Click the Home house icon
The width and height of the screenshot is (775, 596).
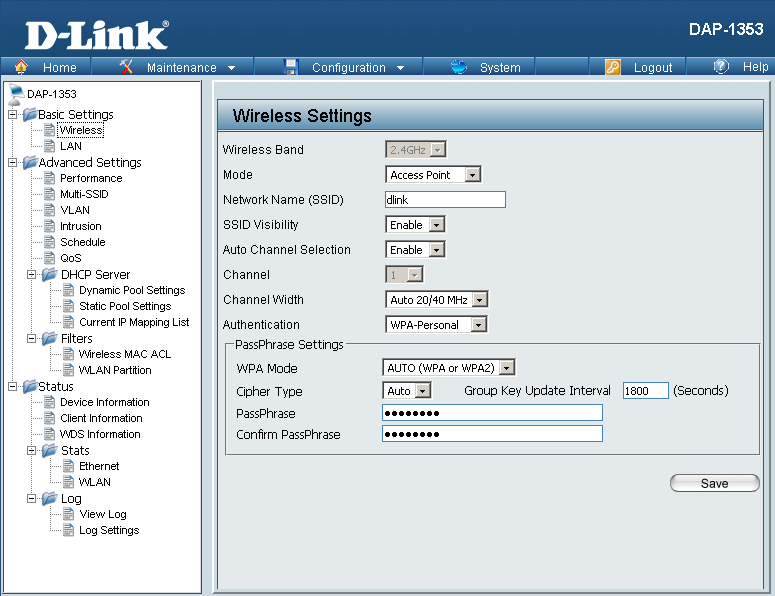coord(21,66)
